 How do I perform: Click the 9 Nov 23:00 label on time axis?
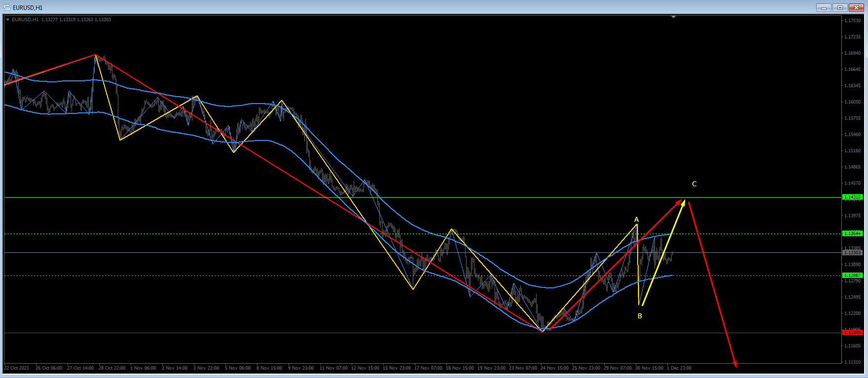301,368
